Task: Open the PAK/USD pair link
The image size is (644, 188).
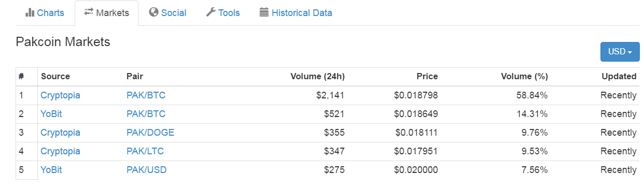Action: coord(147,170)
